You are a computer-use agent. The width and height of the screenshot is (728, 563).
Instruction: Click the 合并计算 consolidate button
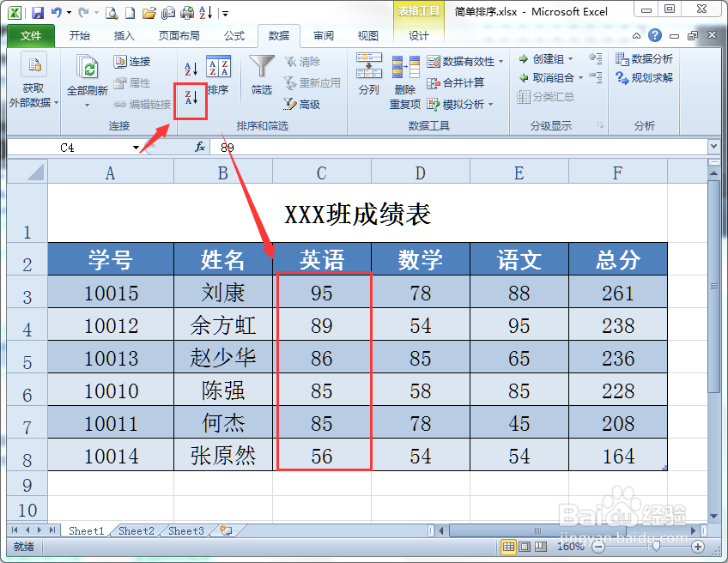(x=456, y=83)
